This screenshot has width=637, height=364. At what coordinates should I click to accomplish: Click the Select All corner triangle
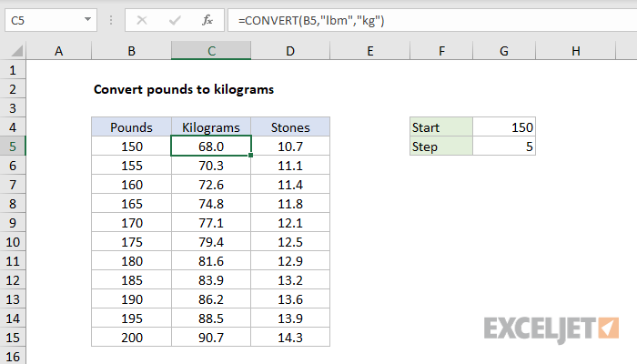14,51
